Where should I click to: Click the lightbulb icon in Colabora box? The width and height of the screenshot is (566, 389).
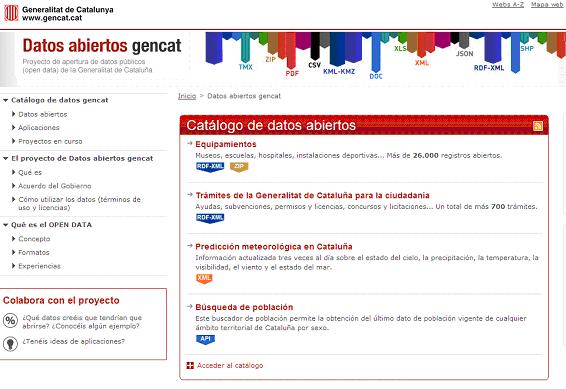coord(10,343)
